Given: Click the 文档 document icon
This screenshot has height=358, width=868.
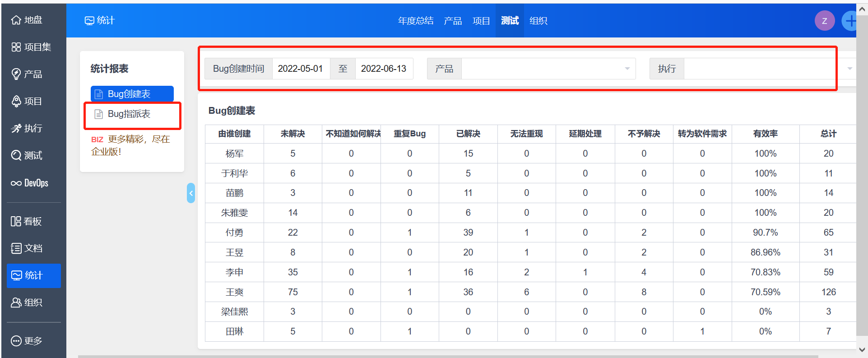Looking at the screenshot, I should (x=16, y=248).
